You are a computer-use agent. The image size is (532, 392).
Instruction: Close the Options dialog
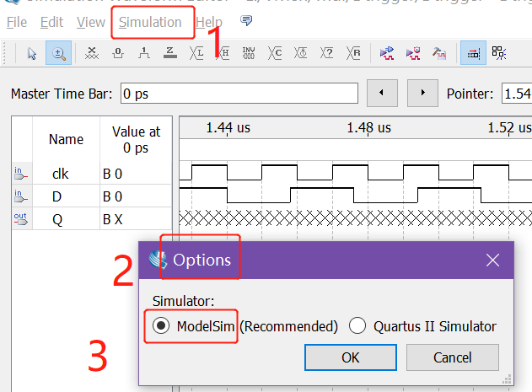coord(492,260)
